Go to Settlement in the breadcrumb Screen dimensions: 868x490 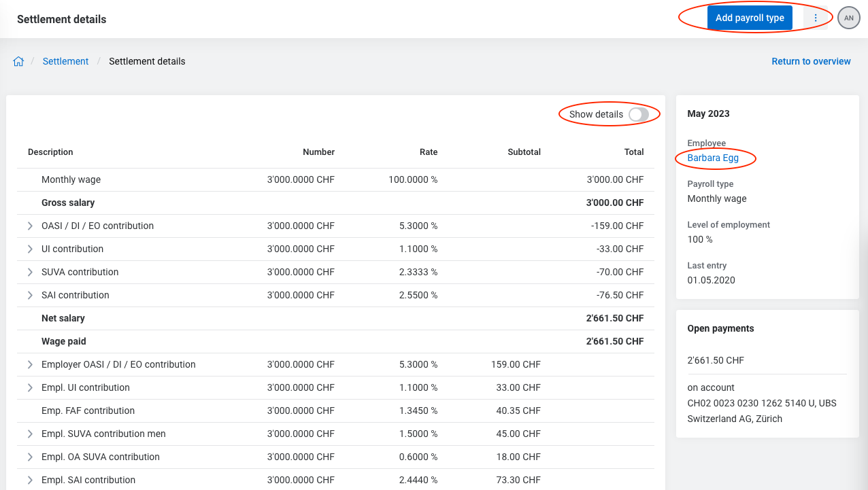(65, 61)
